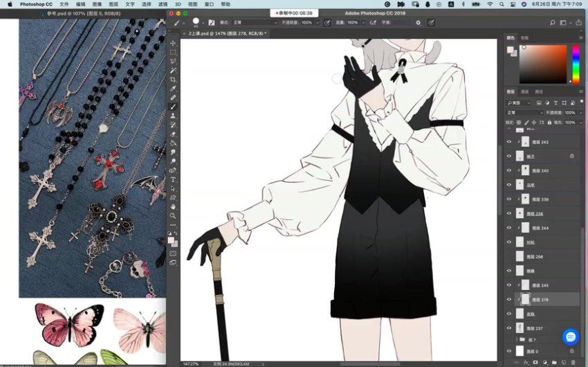588x367 pixels.
Task: Select the History Brush tool
Action: [x=173, y=125]
